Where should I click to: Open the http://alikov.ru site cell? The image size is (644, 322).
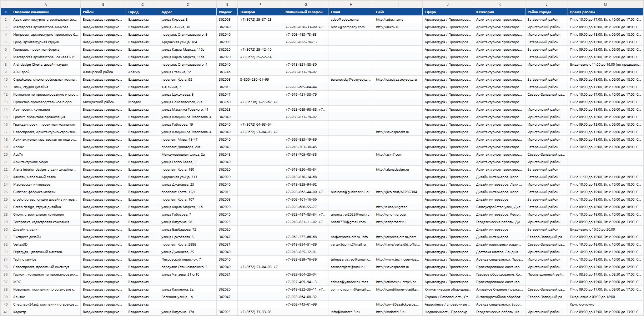[x=398, y=27]
